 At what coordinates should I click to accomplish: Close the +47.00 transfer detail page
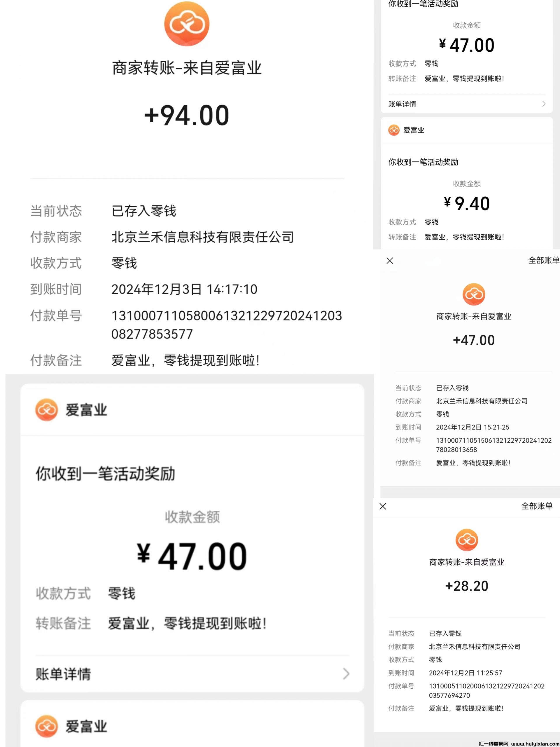tap(390, 260)
